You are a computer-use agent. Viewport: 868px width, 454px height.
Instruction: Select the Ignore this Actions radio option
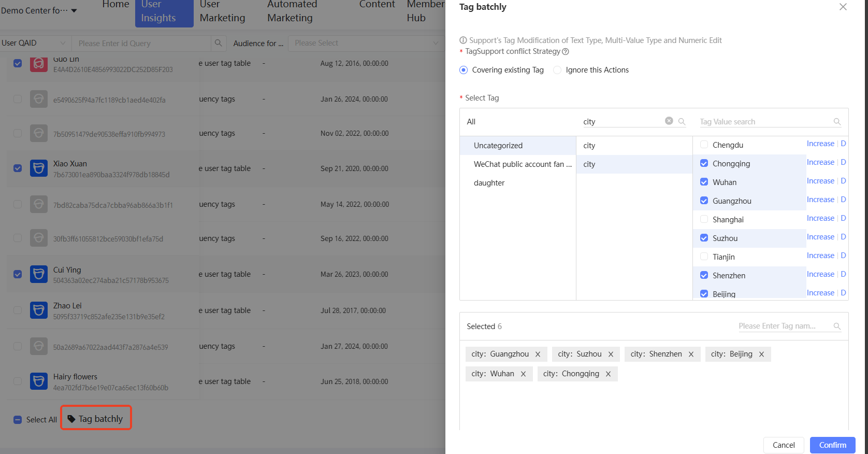tap(557, 70)
